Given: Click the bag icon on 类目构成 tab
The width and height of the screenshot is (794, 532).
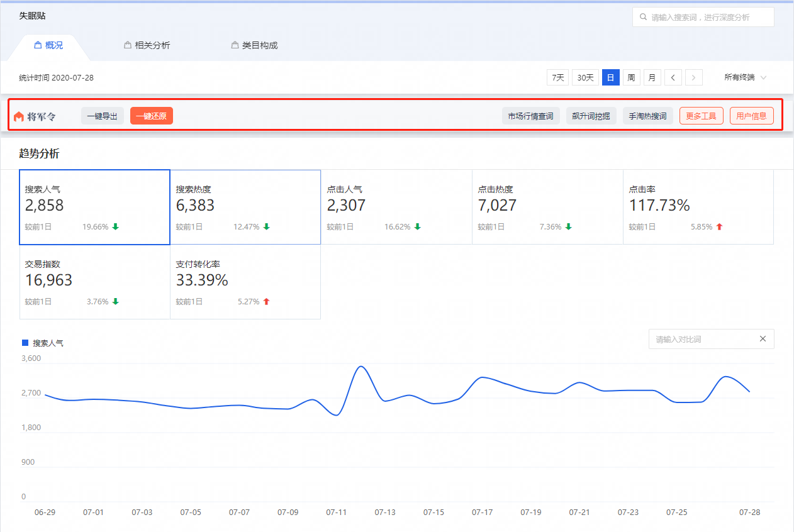Looking at the screenshot, I should 235,45.
